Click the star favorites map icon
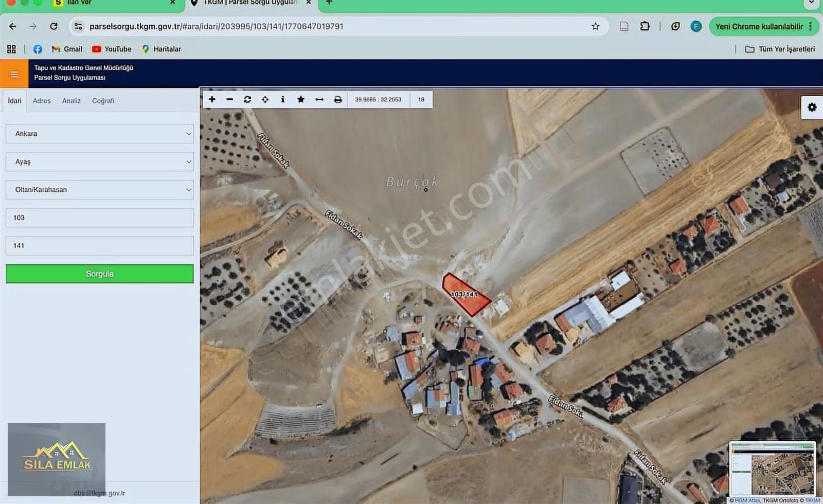This screenshot has width=823, height=504. tap(301, 99)
